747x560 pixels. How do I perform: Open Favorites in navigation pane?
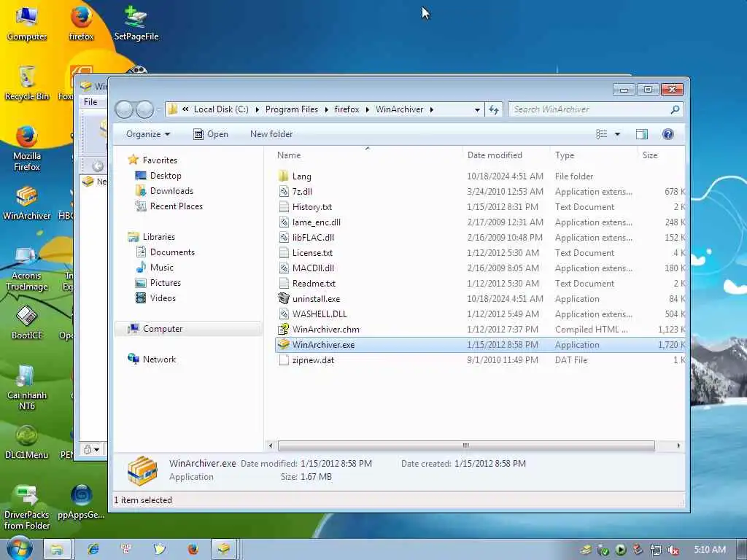(x=160, y=160)
